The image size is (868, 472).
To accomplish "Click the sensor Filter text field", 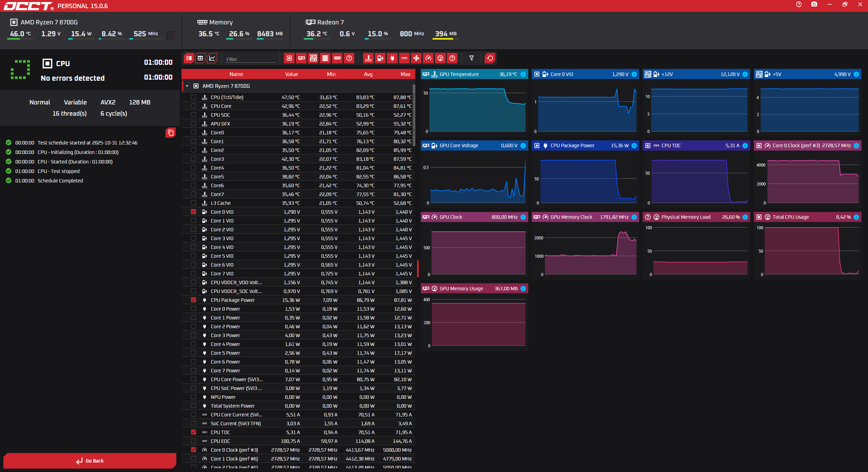I will point(251,59).
